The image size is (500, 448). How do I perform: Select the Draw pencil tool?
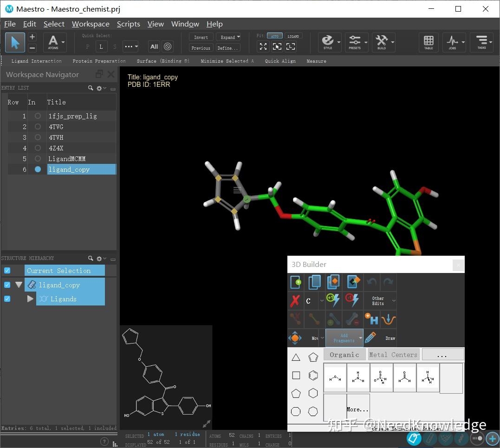click(370, 338)
